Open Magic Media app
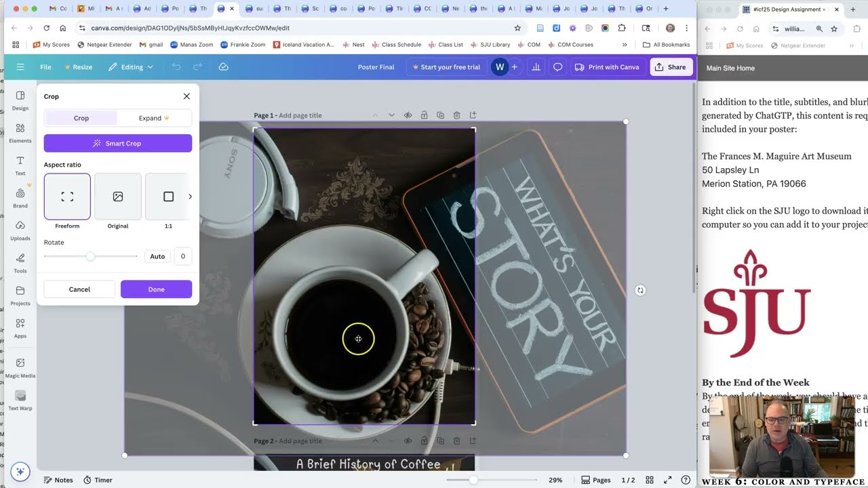The width and height of the screenshot is (868, 488). coord(20,367)
